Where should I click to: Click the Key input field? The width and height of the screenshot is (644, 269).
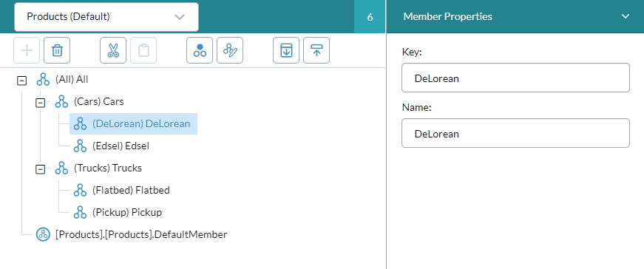[515, 78]
